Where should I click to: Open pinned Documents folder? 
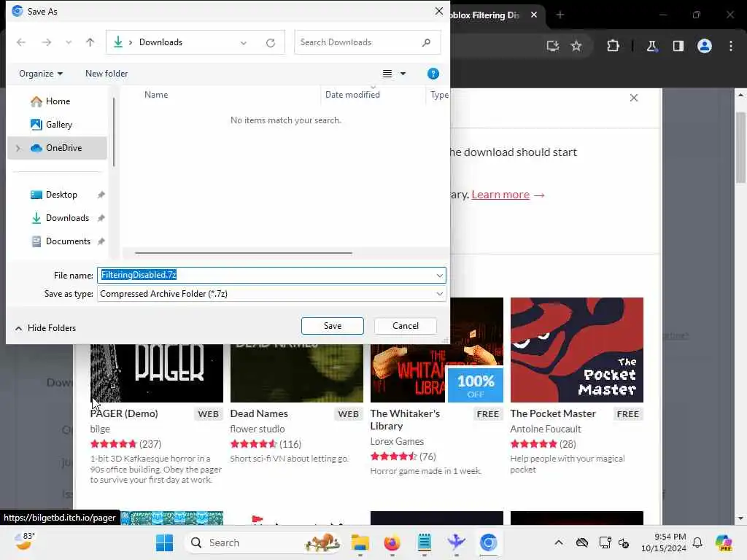(68, 241)
